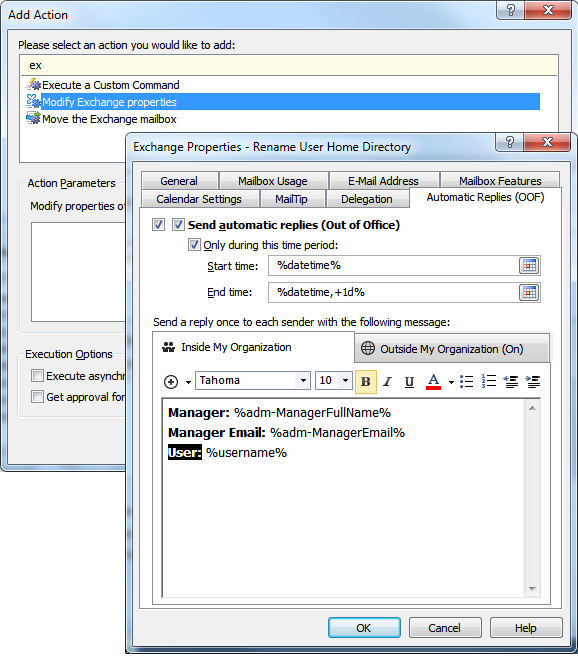Confirm the dialog with OK
578x656 pixels.
(x=364, y=628)
